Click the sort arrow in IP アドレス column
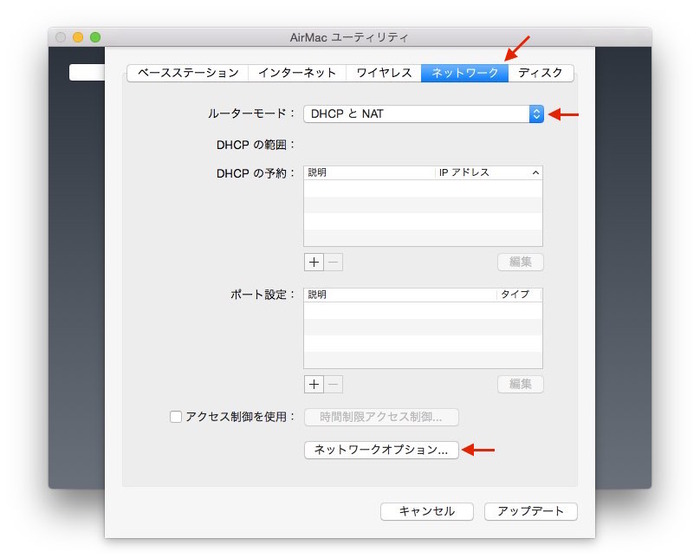Image resolution: width=700 pixels, height=558 pixels. pyautogui.click(x=536, y=173)
